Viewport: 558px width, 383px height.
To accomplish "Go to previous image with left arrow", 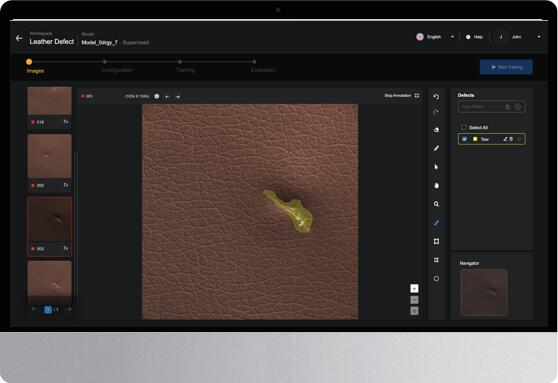I will click(167, 96).
